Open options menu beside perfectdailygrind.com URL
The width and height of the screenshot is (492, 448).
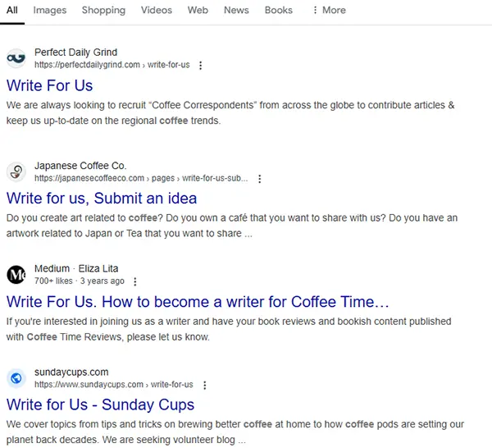[201, 66]
